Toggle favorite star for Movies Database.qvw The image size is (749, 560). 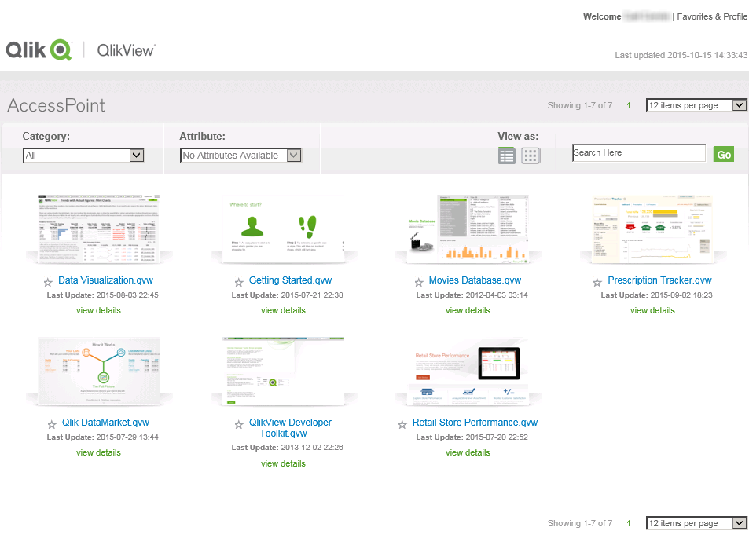click(x=420, y=282)
